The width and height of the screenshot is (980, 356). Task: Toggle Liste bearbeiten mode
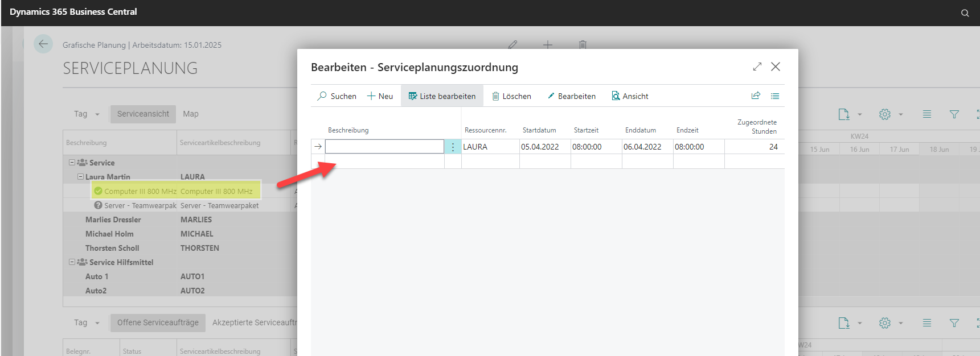point(442,96)
